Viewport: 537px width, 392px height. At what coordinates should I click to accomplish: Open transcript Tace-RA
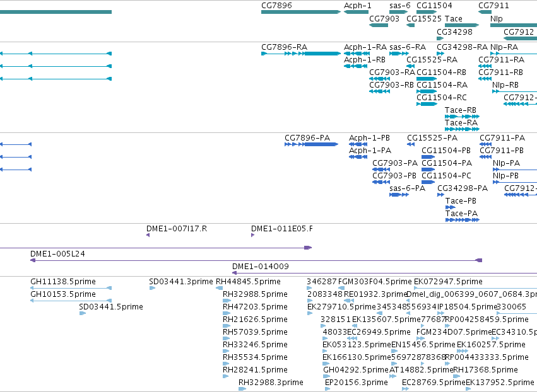(461, 123)
